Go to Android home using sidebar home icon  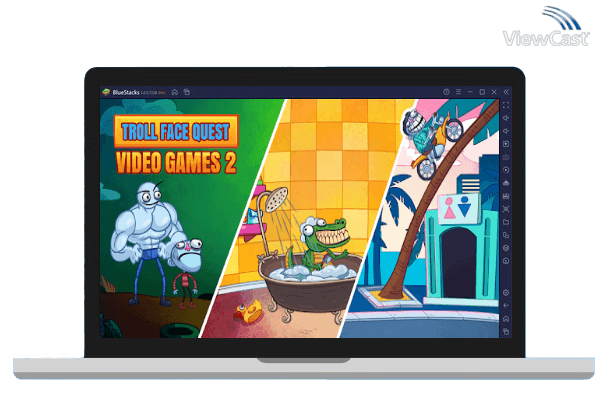tap(506, 319)
